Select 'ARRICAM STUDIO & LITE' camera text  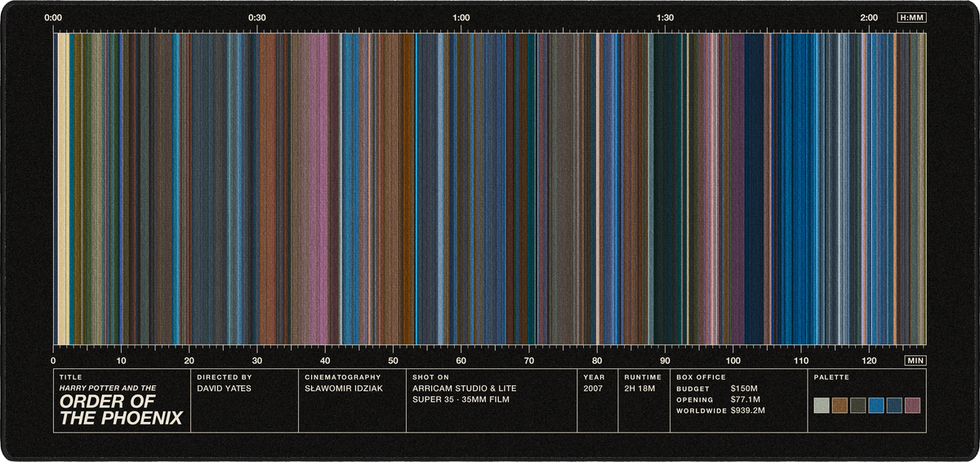point(465,389)
